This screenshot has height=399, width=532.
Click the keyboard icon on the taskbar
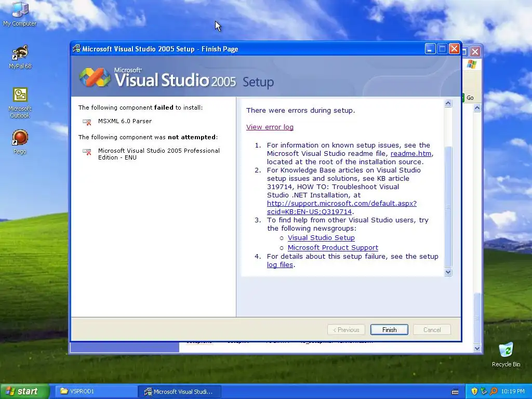[x=455, y=392]
